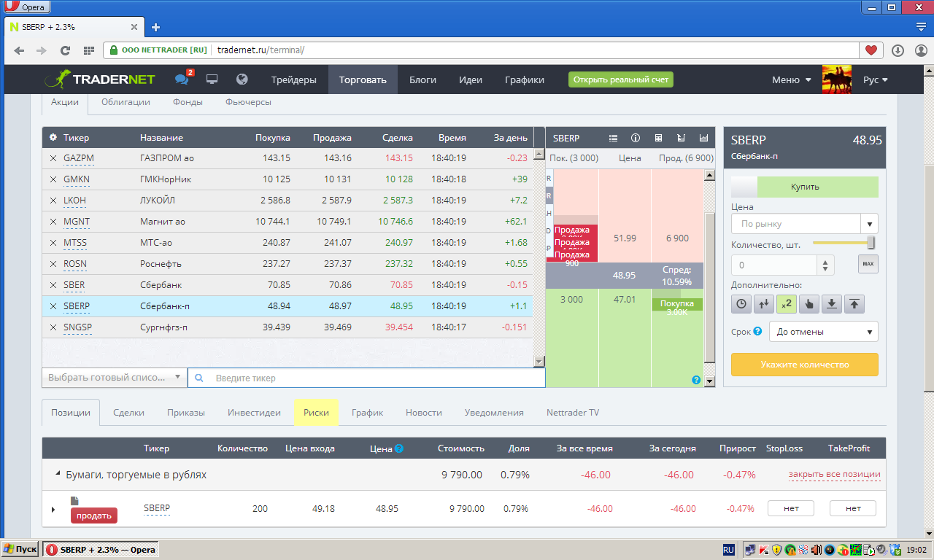This screenshot has height=560, width=934.
Task: Click the Укажите количество button
Action: (x=805, y=365)
